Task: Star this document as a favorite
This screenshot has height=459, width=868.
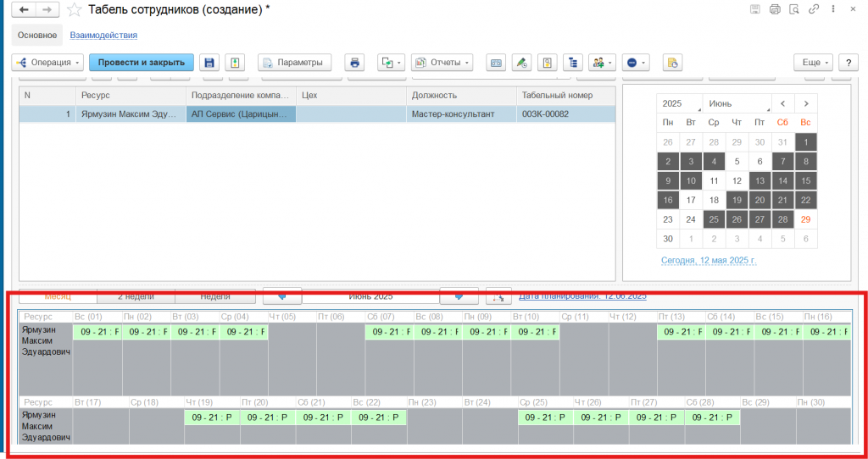Action: click(x=75, y=10)
